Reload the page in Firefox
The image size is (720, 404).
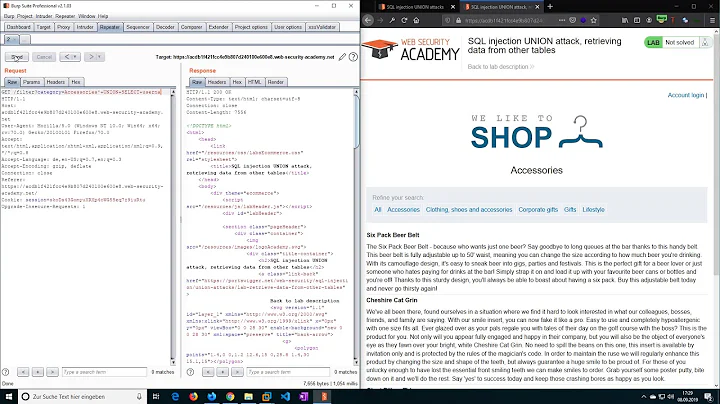404,20
